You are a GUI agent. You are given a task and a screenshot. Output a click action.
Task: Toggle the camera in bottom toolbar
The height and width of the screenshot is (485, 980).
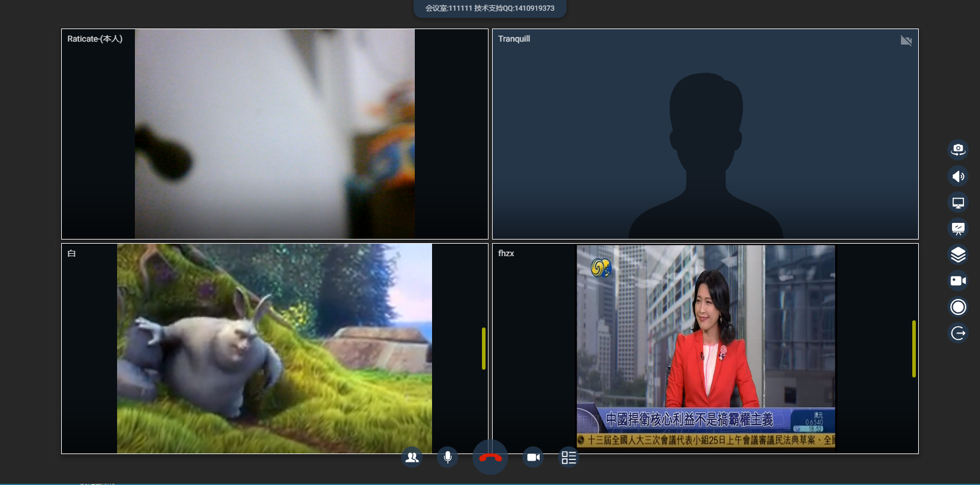tap(533, 457)
